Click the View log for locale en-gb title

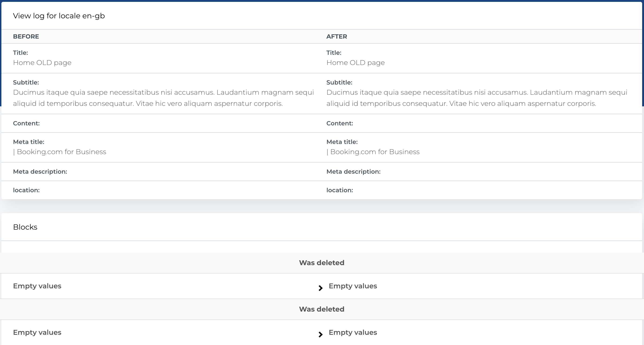click(x=59, y=16)
